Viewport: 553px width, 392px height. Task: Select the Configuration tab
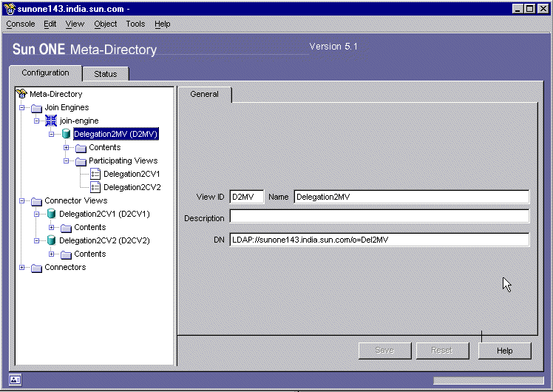(46, 72)
